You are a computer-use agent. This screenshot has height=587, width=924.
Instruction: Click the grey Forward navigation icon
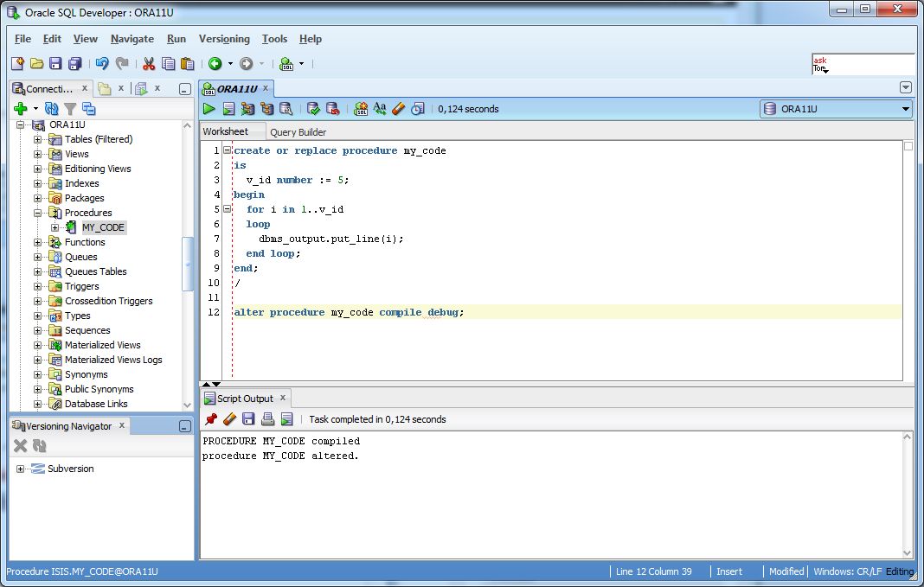[247, 64]
